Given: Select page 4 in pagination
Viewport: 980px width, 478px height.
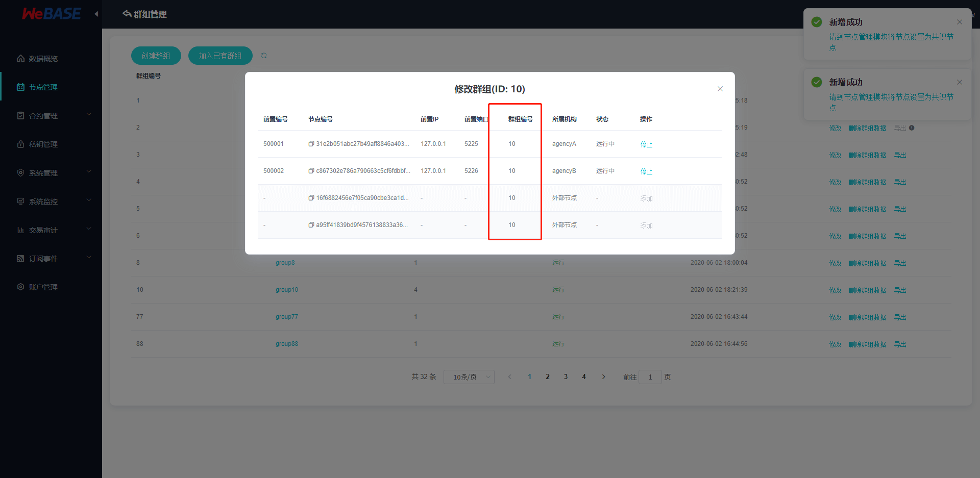Looking at the screenshot, I should tap(584, 377).
